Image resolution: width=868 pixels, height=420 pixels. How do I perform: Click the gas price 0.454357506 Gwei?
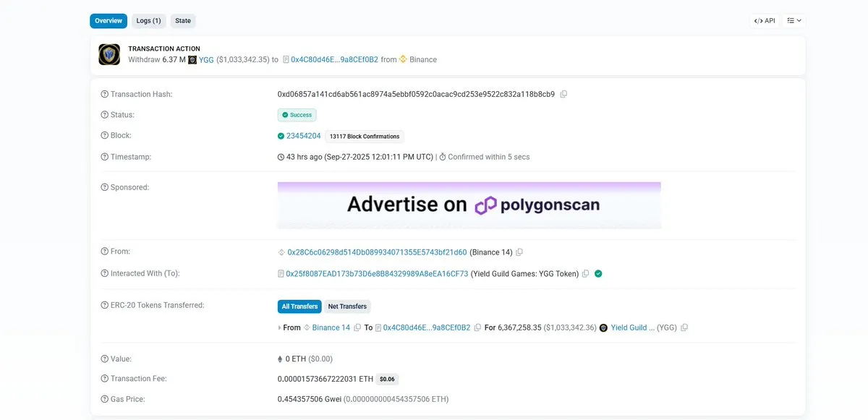coord(309,399)
